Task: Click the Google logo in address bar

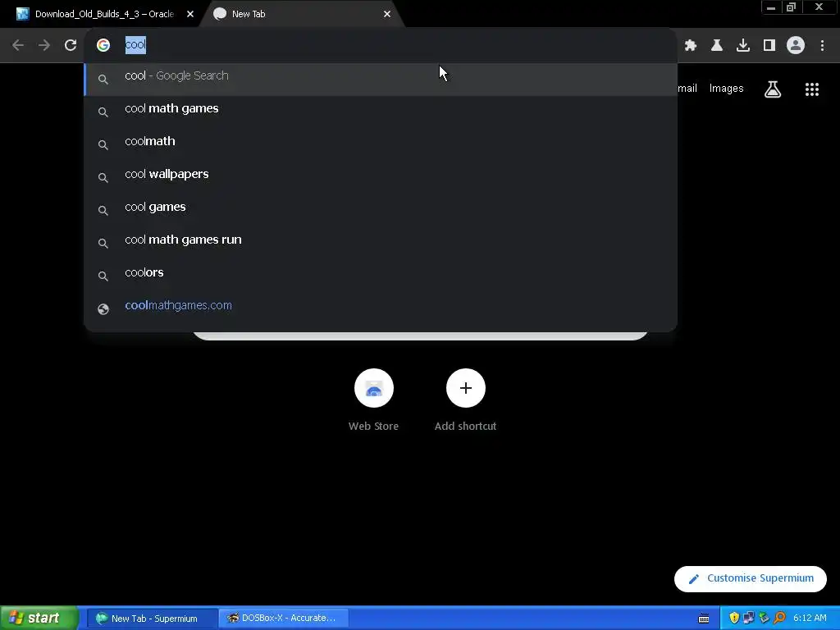Action: coord(103,45)
